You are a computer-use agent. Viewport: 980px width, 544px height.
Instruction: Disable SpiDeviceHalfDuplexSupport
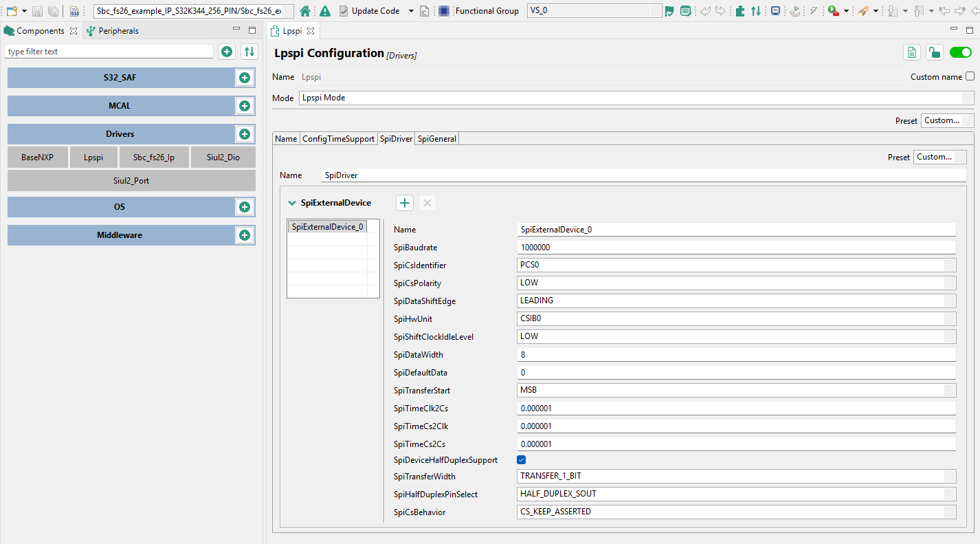[521, 459]
